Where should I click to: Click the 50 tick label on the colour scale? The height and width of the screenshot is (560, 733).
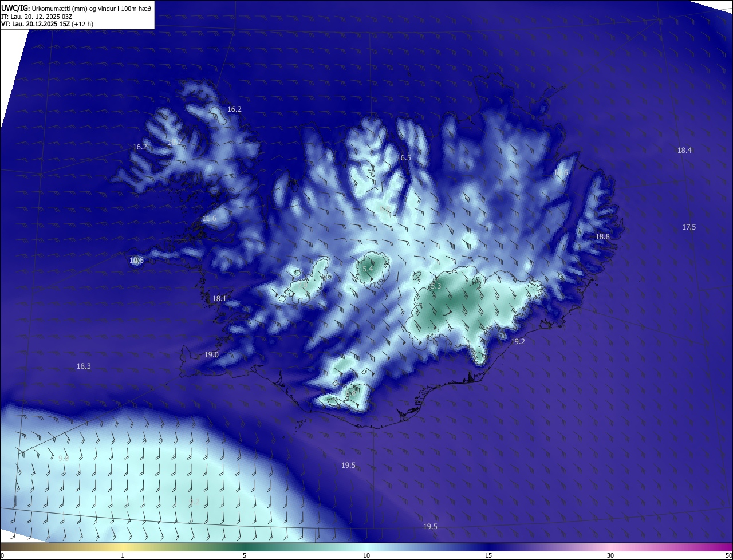[x=728, y=555]
